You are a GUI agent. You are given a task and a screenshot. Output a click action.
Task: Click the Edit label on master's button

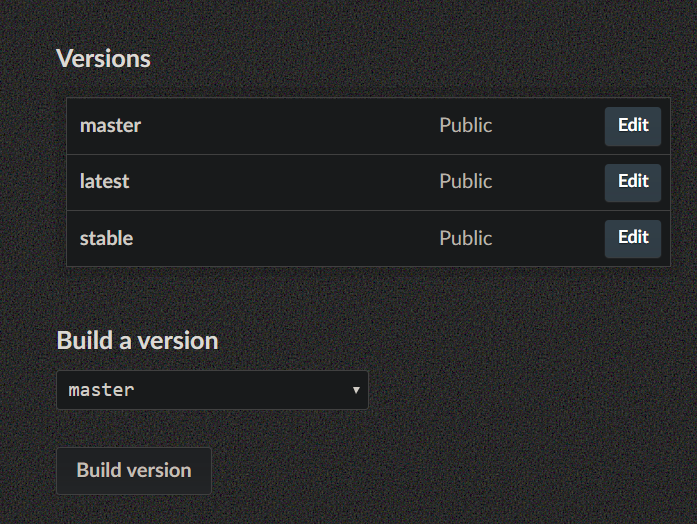(633, 125)
